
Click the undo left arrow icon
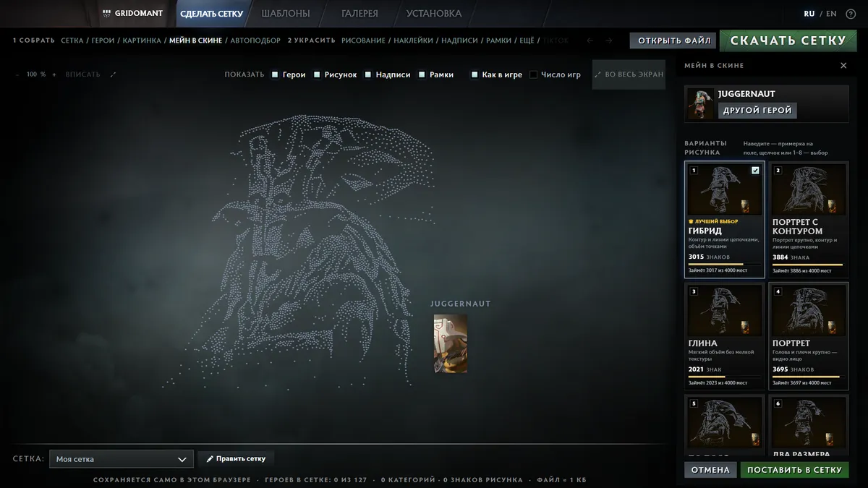coord(590,40)
